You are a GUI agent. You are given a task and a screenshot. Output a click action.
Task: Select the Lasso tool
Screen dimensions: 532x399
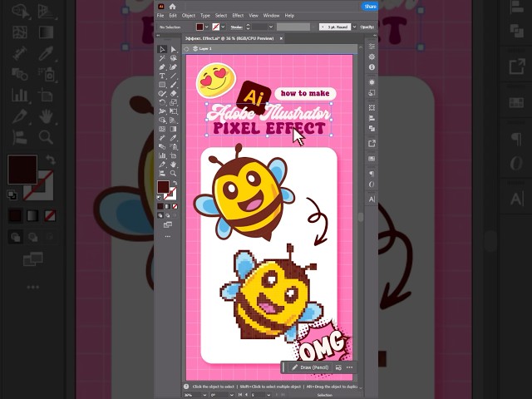[174, 58]
